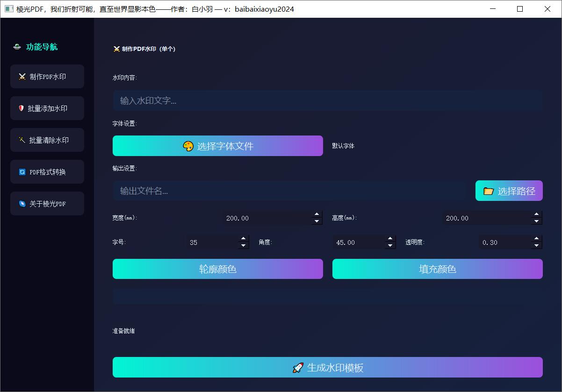Open the 填充颜色 color picker

click(x=437, y=269)
